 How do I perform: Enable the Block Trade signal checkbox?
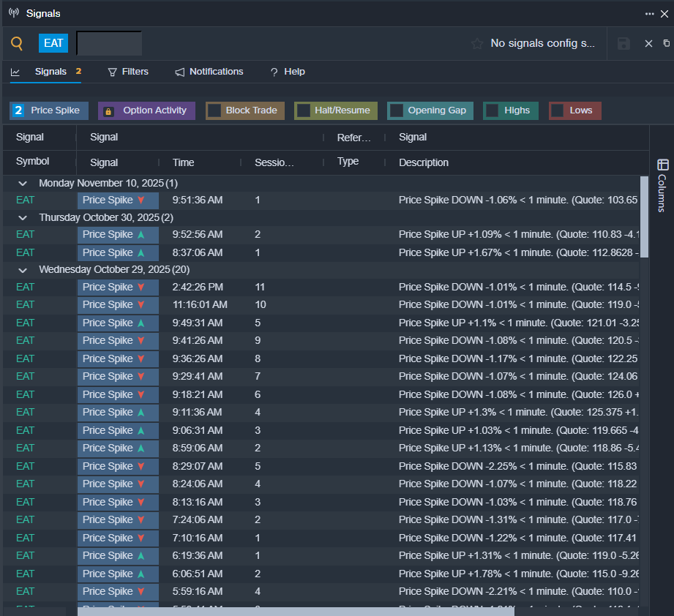pos(214,110)
